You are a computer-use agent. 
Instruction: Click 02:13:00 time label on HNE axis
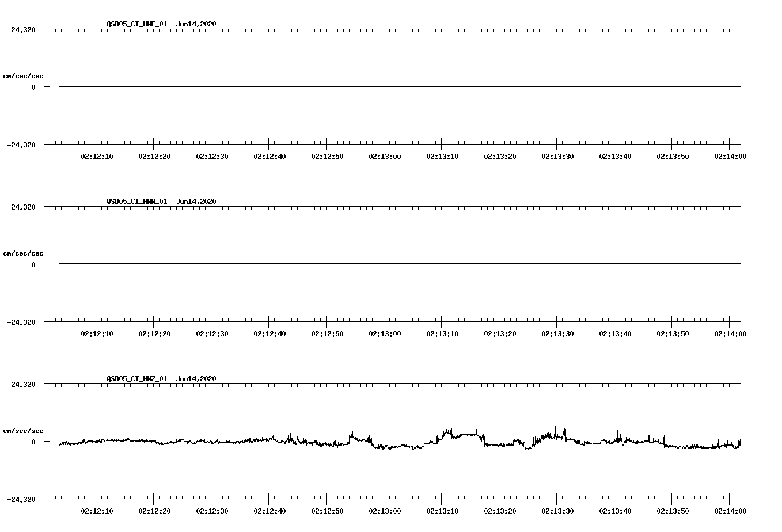click(385, 157)
